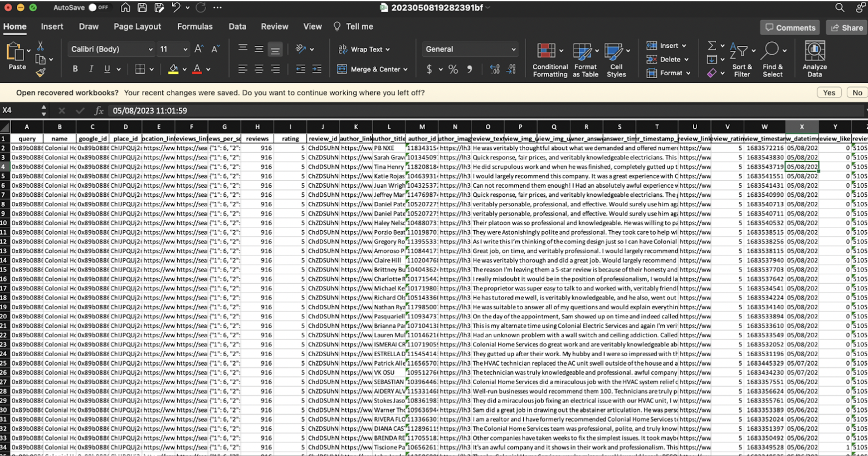Open the Page Layout tab
Screen dimensions: 868x456
(137, 26)
